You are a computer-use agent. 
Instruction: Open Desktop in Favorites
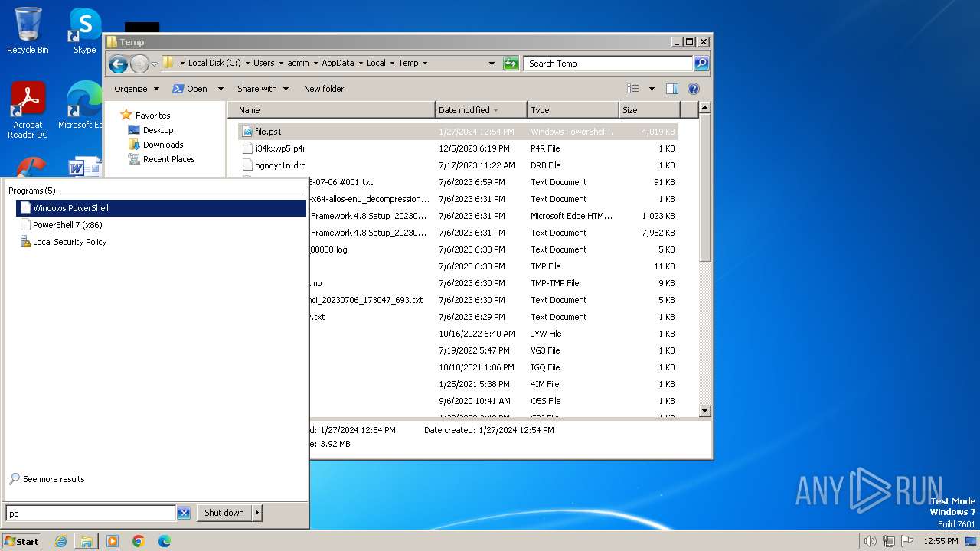click(158, 130)
